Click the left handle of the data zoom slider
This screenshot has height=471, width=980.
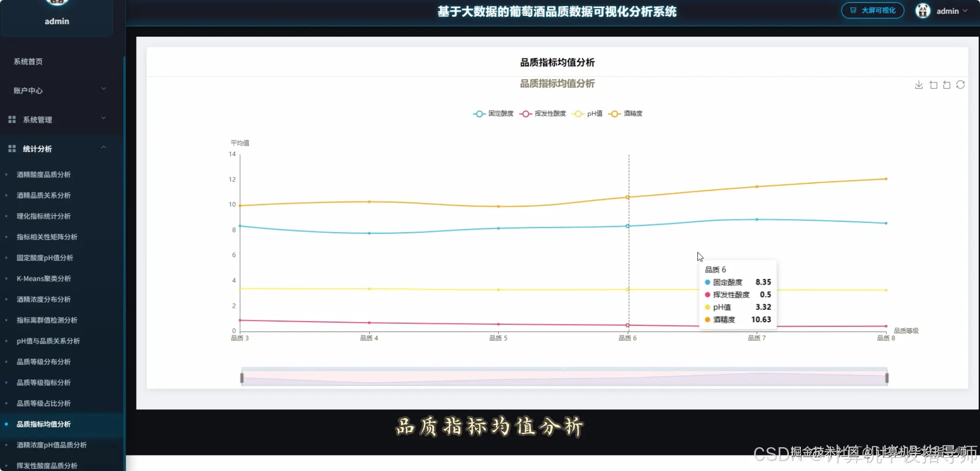tap(242, 378)
